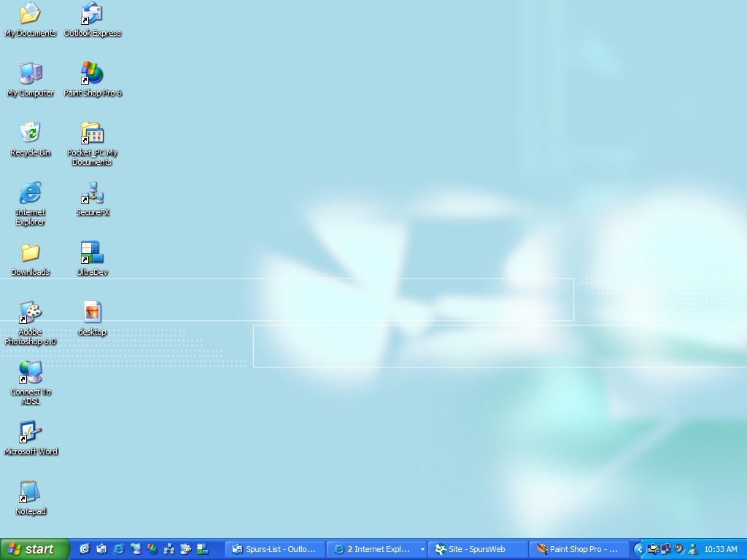Select the Downloads folder on desktop
The width and height of the screenshot is (747, 560).
point(30,253)
